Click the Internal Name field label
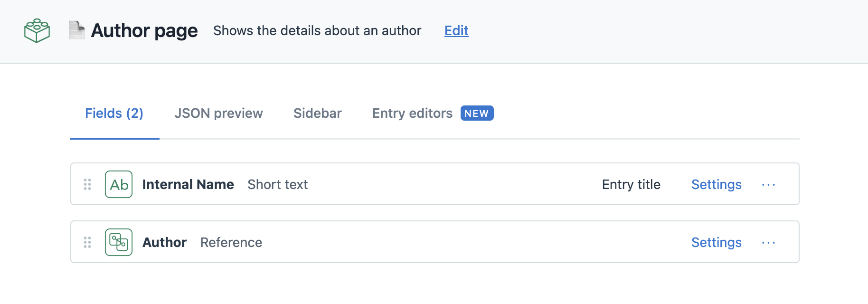Screen dimensions: 868x304 (x=188, y=184)
